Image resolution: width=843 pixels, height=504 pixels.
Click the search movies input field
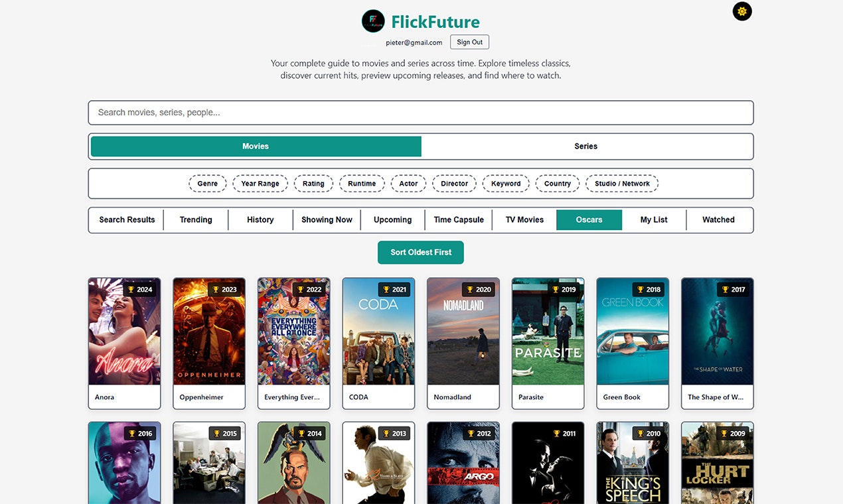[x=421, y=113]
